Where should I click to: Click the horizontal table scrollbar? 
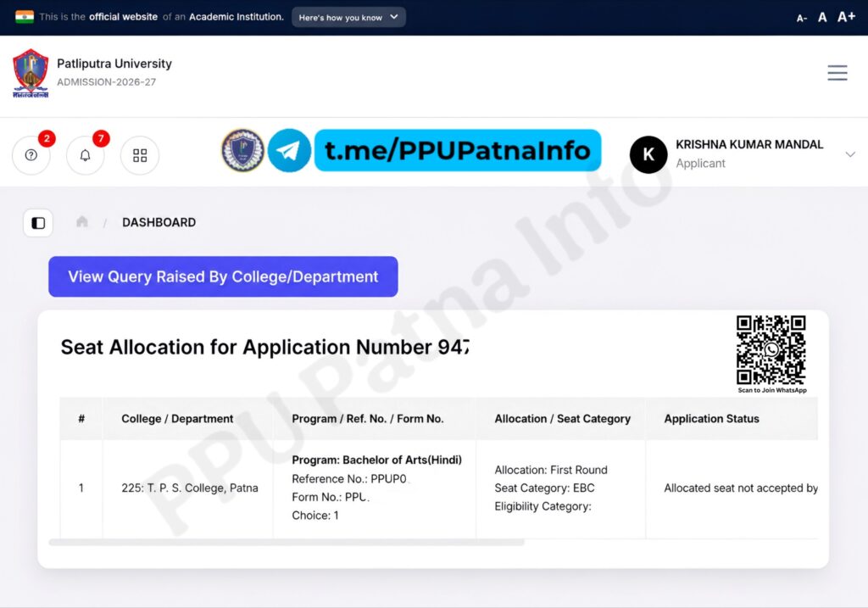287,542
